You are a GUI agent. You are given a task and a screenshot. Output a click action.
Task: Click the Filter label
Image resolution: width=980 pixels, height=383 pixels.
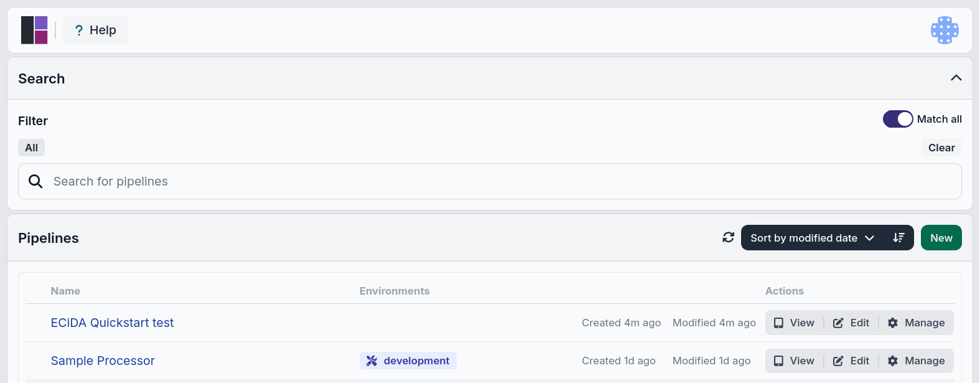pyautogui.click(x=33, y=121)
